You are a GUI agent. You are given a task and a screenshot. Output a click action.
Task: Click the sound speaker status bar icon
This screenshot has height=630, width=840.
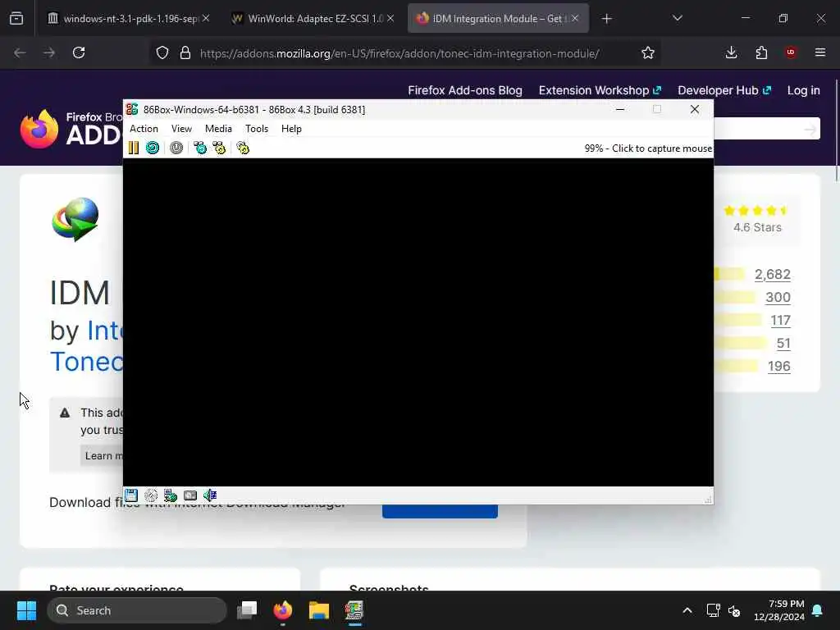point(210,495)
